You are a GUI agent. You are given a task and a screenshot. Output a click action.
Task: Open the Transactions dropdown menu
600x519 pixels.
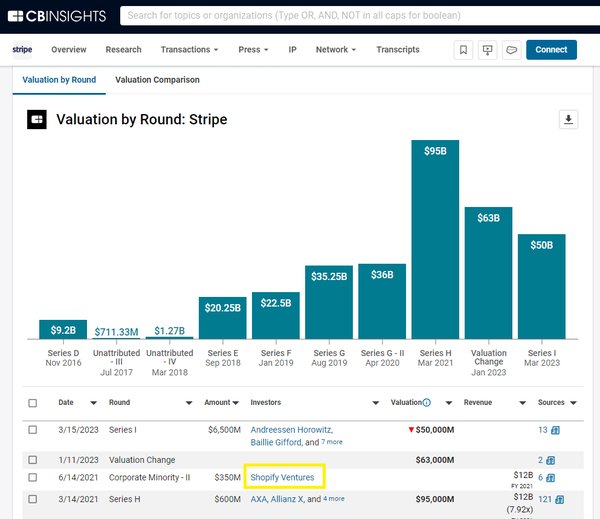(189, 50)
